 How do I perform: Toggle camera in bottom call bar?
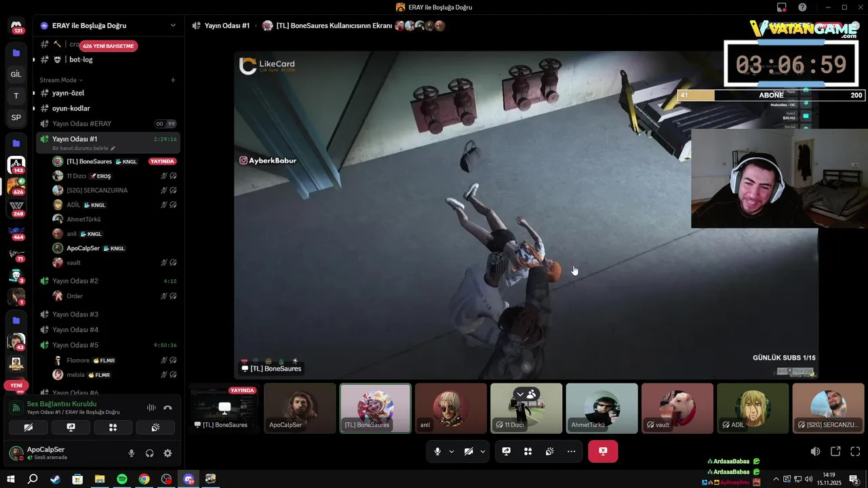469,451
